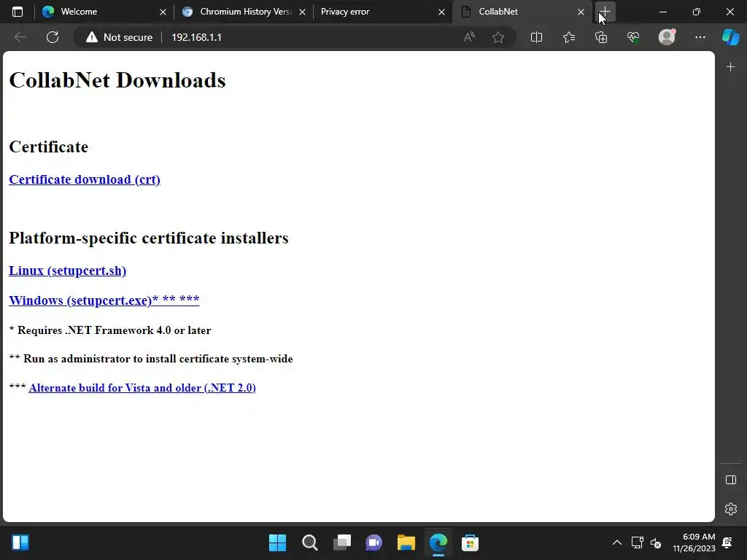Show hidden system tray icons

[x=617, y=542]
